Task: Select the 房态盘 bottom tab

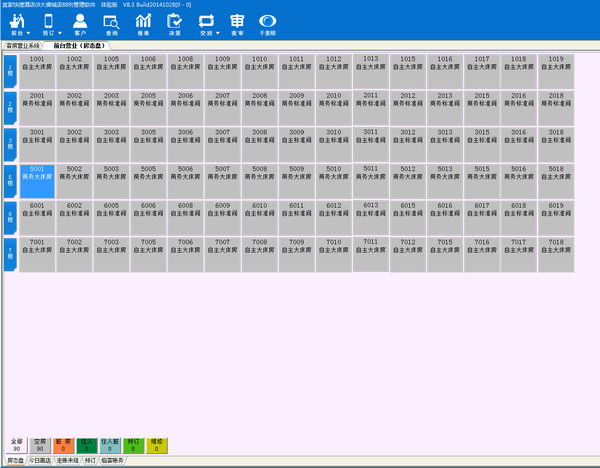Action: pos(15,460)
